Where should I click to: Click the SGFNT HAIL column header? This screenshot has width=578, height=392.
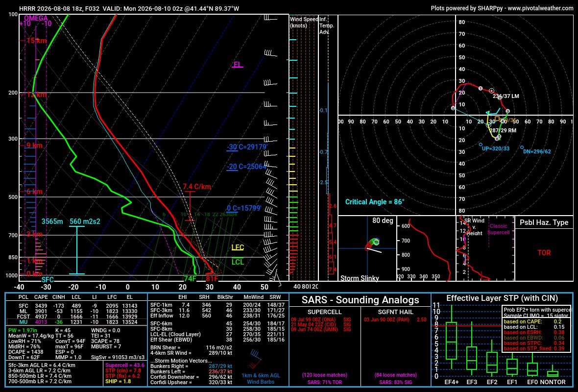[x=395, y=312]
